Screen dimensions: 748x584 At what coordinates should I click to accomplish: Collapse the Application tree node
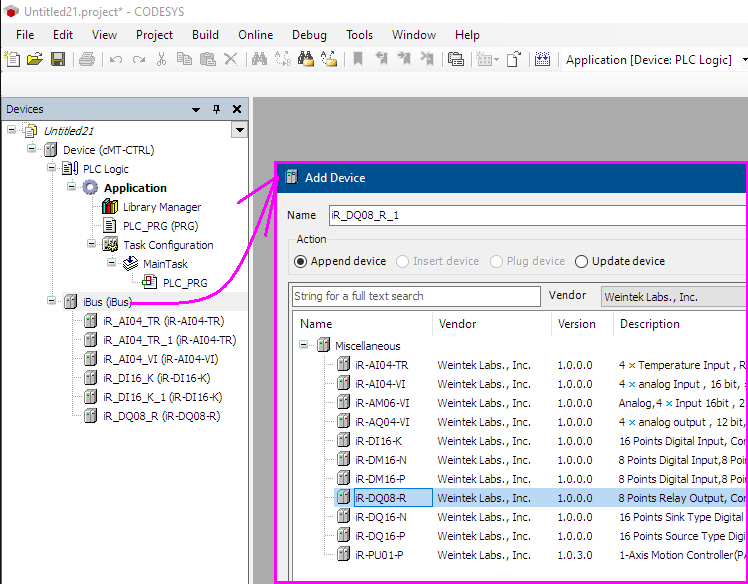tap(72, 187)
